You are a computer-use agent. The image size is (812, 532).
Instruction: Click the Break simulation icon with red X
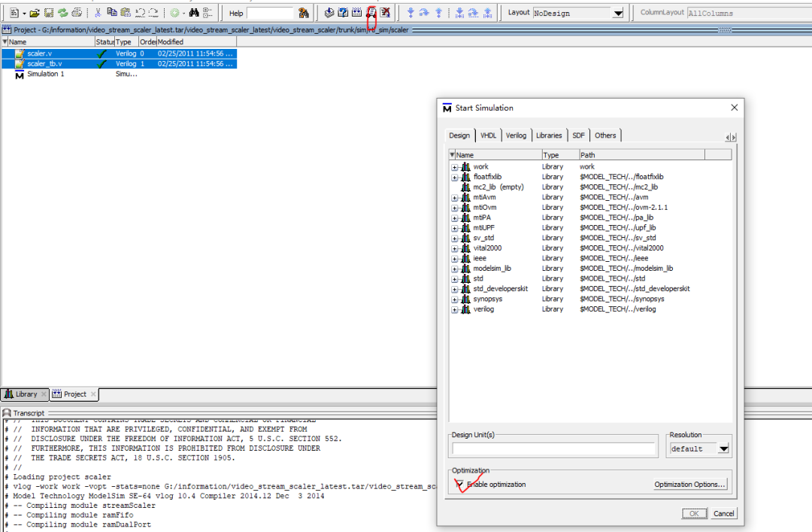pyautogui.click(x=385, y=13)
